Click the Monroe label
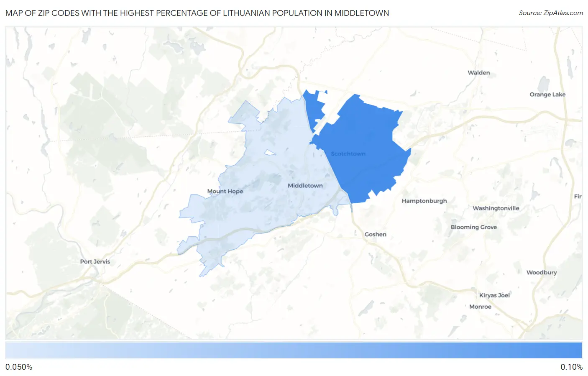 480,307
